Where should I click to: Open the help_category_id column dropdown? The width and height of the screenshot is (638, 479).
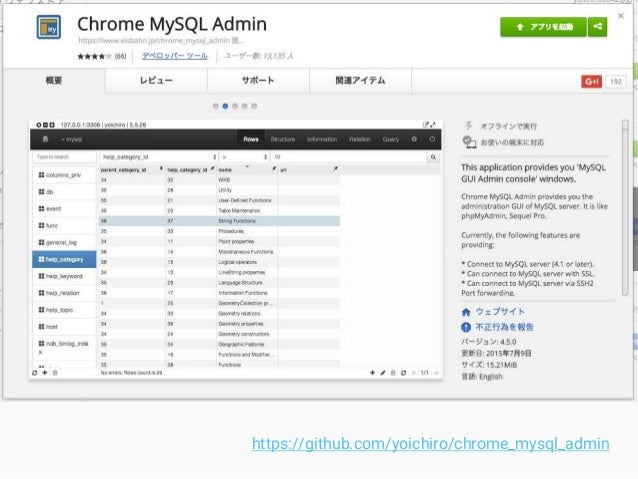(159, 157)
